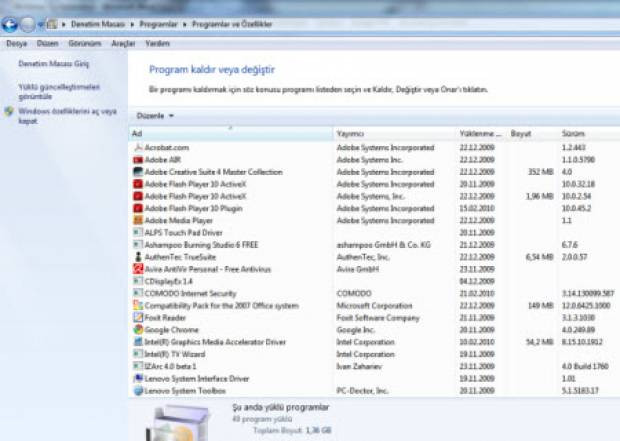
Task: Expand the arrow after Programlar breadcrumb
Action: point(185,25)
